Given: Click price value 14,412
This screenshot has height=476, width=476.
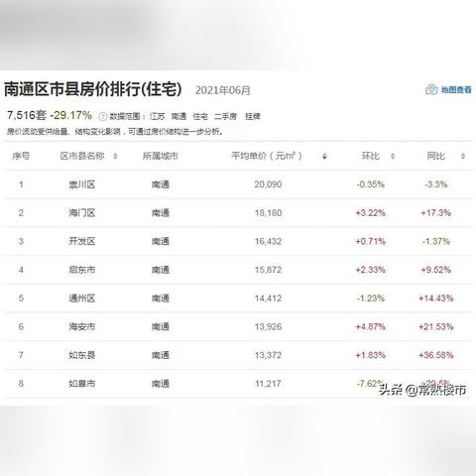Looking at the screenshot, I should pos(268,298).
